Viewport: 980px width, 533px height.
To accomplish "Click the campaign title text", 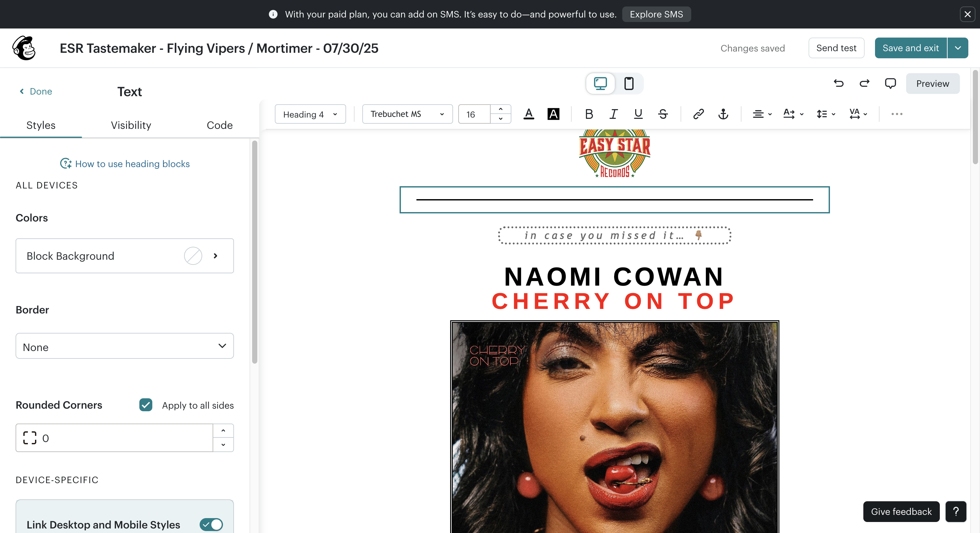I will coord(219,48).
